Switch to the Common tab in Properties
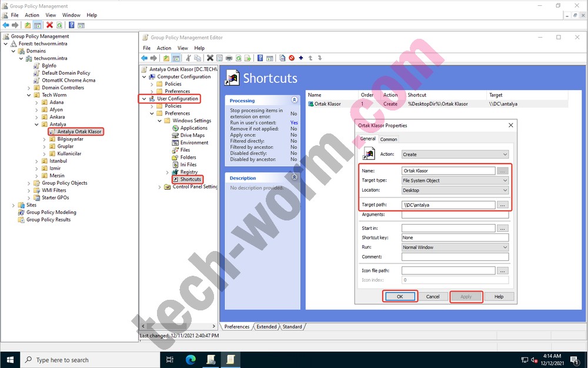The width and height of the screenshot is (588, 368). coord(389,139)
